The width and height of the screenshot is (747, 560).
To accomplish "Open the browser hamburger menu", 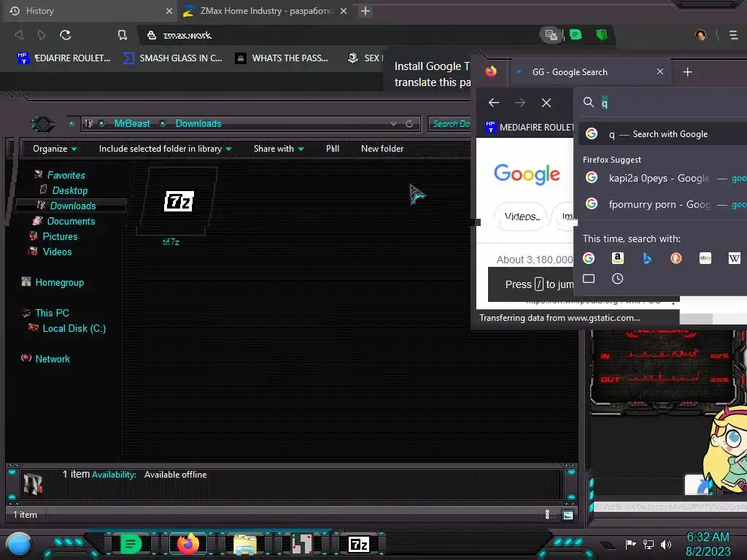I will coord(733,35).
